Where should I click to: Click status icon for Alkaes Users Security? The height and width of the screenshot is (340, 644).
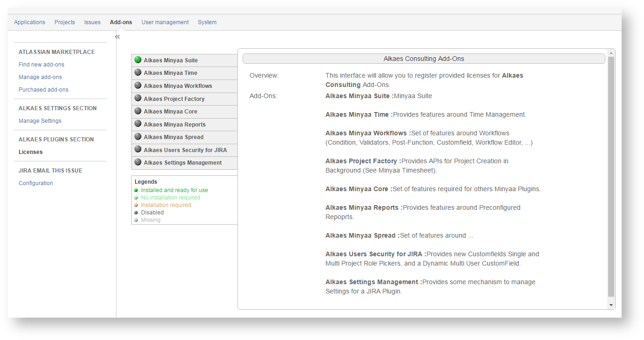(x=138, y=149)
